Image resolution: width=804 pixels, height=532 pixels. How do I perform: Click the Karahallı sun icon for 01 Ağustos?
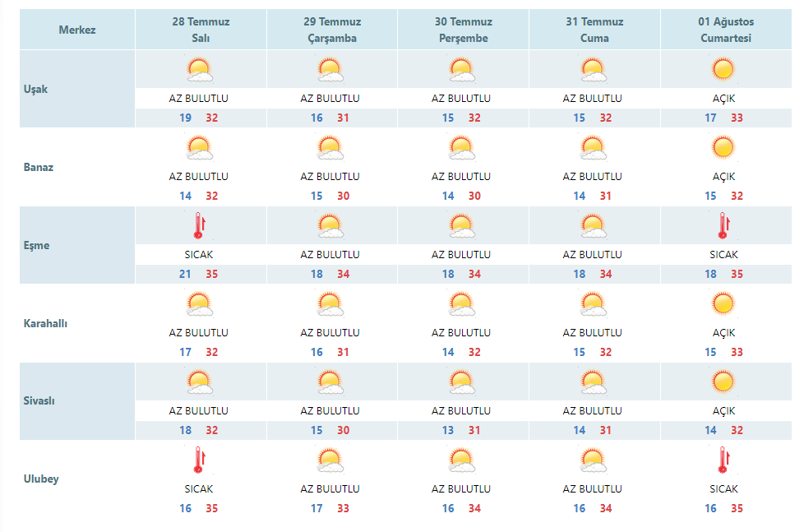[723, 303]
